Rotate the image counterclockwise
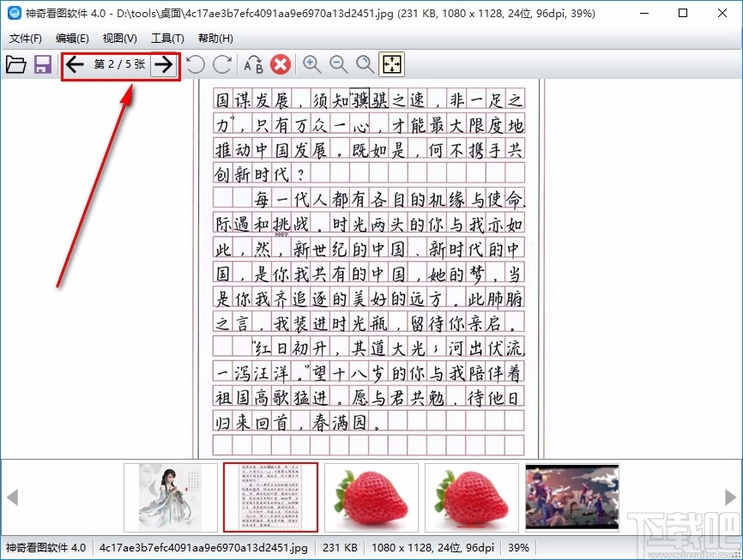743x560 pixels. point(195,64)
